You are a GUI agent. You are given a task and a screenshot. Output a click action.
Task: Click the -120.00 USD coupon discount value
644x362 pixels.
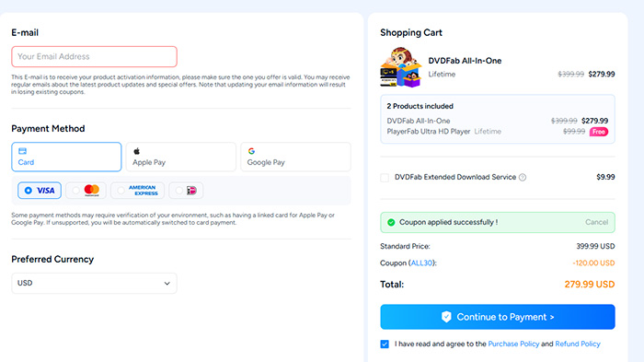point(593,263)
